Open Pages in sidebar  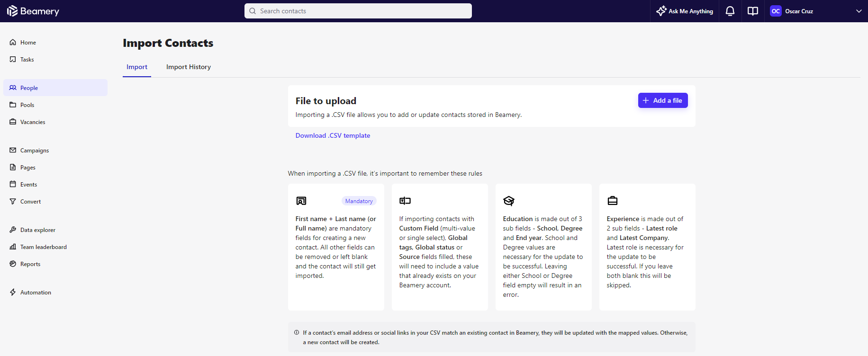55,167
